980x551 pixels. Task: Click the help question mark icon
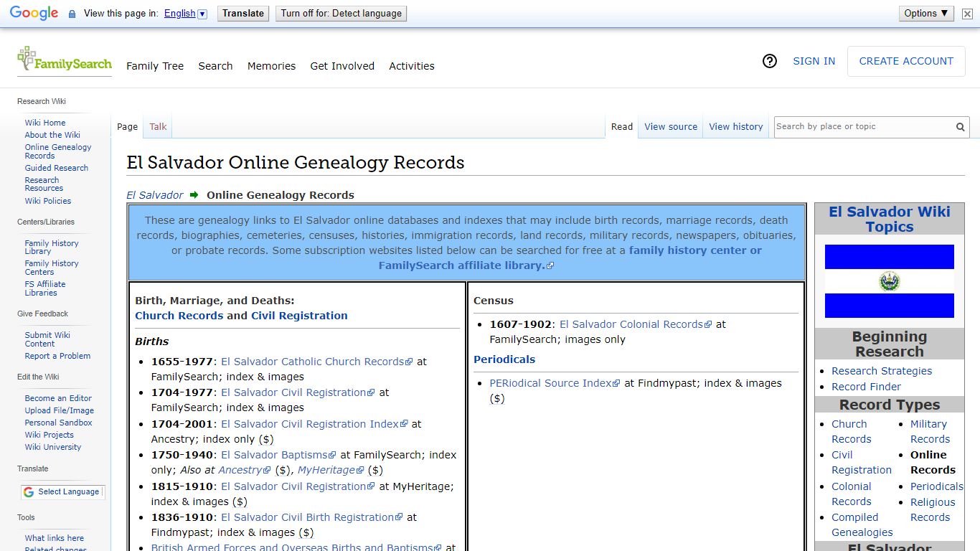(x=770, y=62)
